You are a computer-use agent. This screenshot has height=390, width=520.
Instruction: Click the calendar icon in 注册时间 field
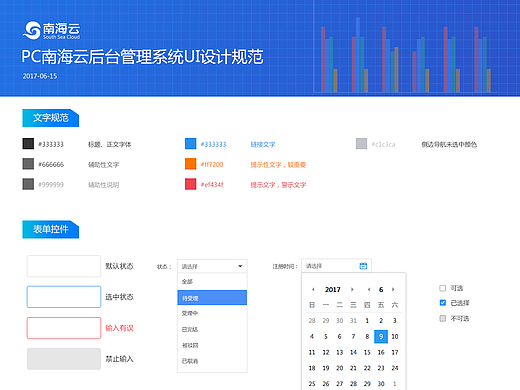pos(363,266)
